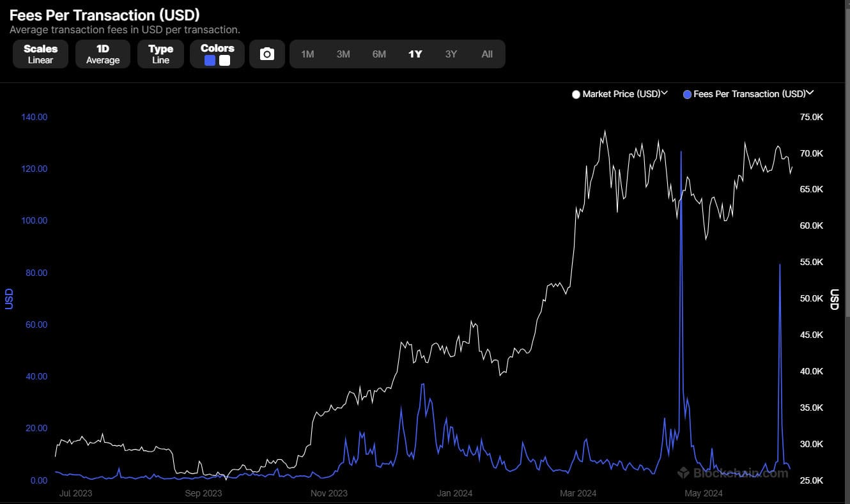Viewport: 850px width, 504px height.
Task: Select the 3M time range tab
Action: point(343,54)
